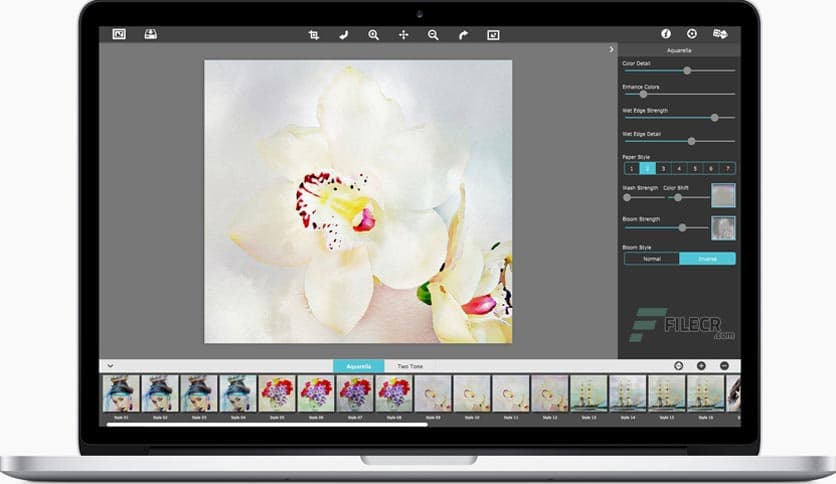The image size is (836, 484).
Task: Apply the Style 08 flower preset
Action: pyautogui.click(x=393, y=393)
